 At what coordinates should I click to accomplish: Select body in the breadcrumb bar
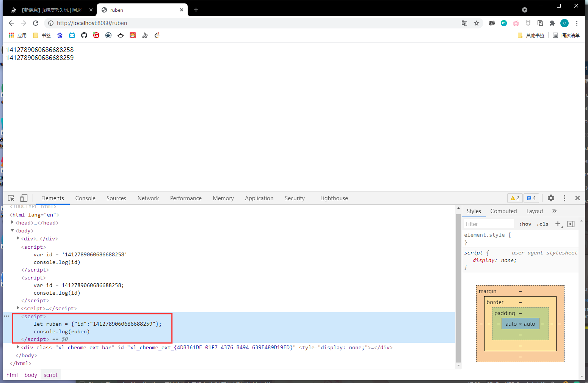pyautogui.click(x=31, y=375)
